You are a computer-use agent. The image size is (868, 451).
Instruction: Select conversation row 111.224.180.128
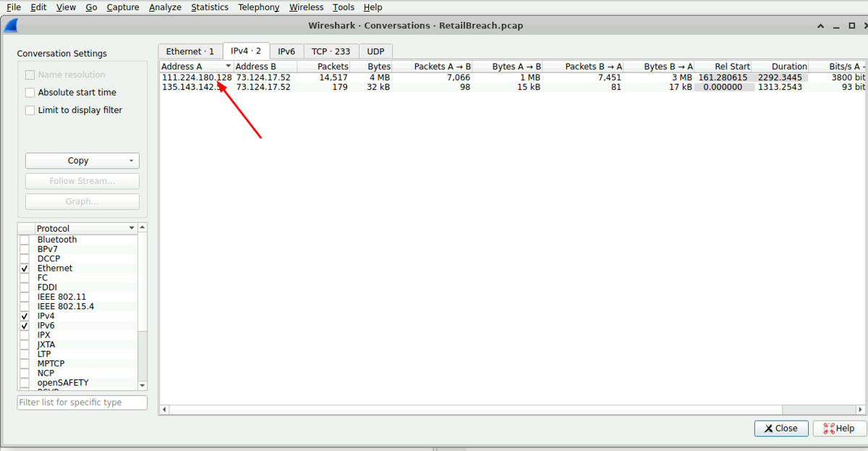512,77
